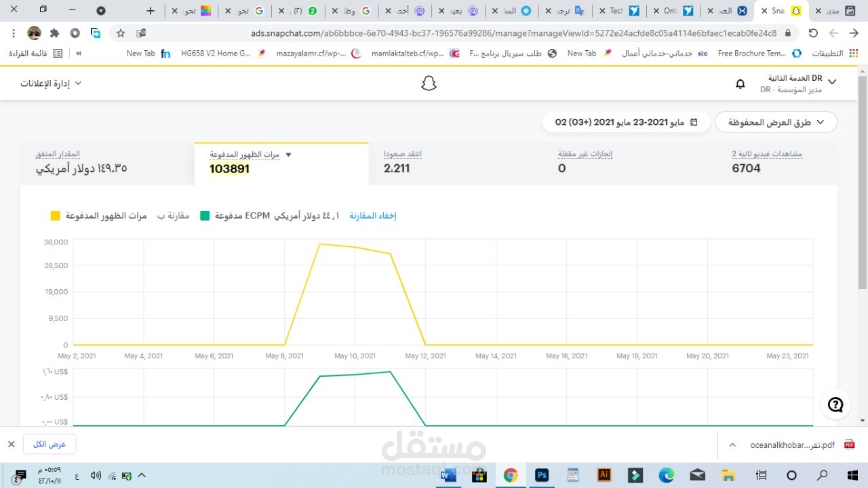
Task: Expand the Ads Manager (إدارة الإعلانات) menu
Action: [x=51, y=83]
